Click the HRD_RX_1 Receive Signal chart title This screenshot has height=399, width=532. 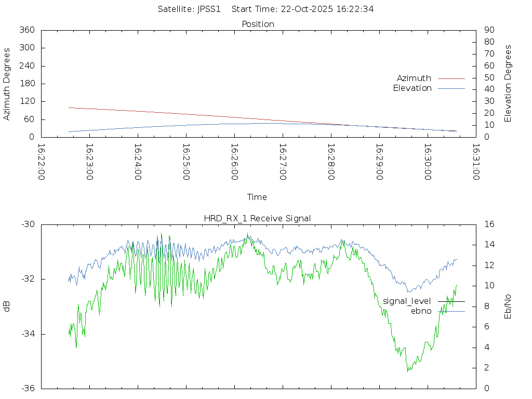pyautogui.click(x=257, y=219)
